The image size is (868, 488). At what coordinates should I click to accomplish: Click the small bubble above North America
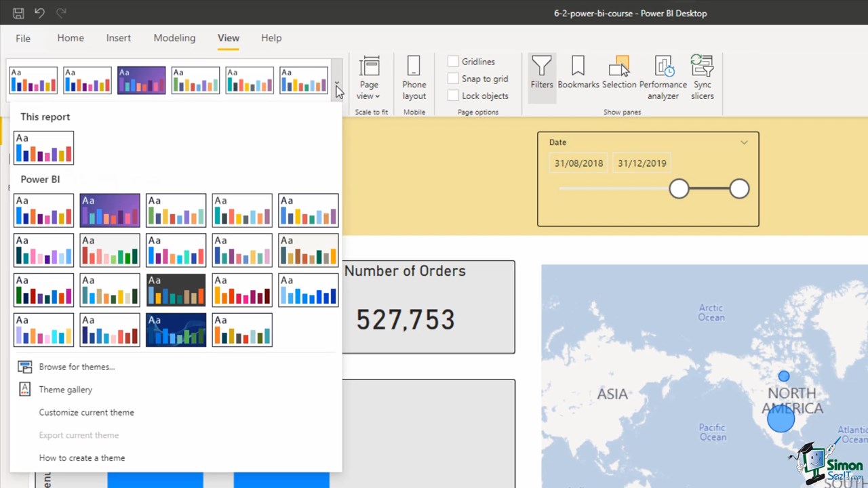click(x=784, y=376)
